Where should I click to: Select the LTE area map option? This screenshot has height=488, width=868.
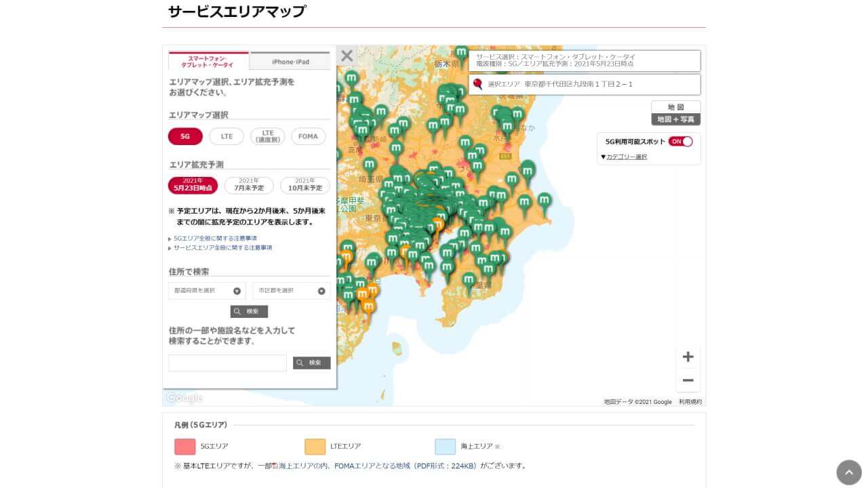(226, 136)
